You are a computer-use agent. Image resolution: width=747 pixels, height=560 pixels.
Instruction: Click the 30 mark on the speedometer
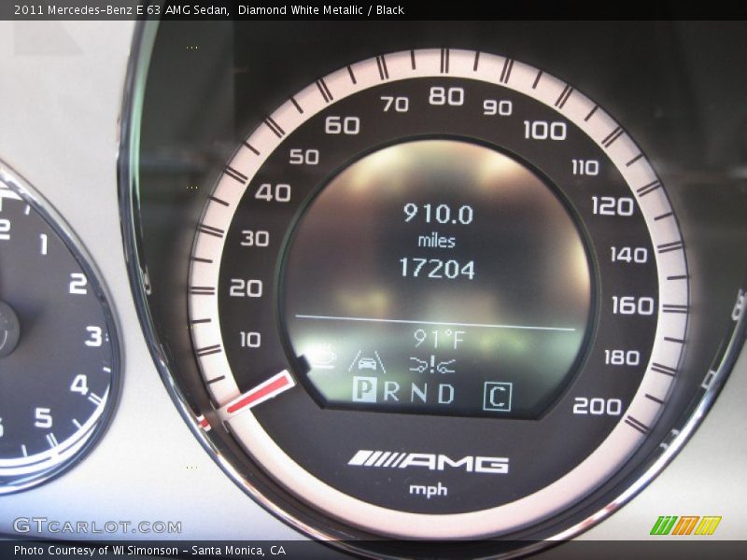[x=255, y=238]
